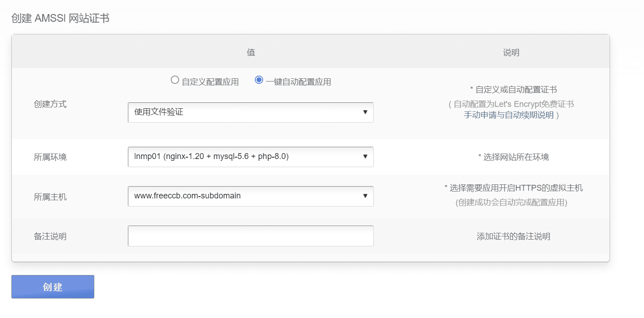
Task: Select the 自定义配置应用 radio button
Action: tap(175, 80)
